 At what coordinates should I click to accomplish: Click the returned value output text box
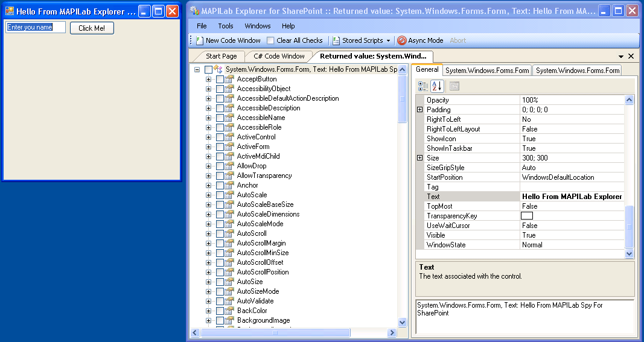pos(525,317)
